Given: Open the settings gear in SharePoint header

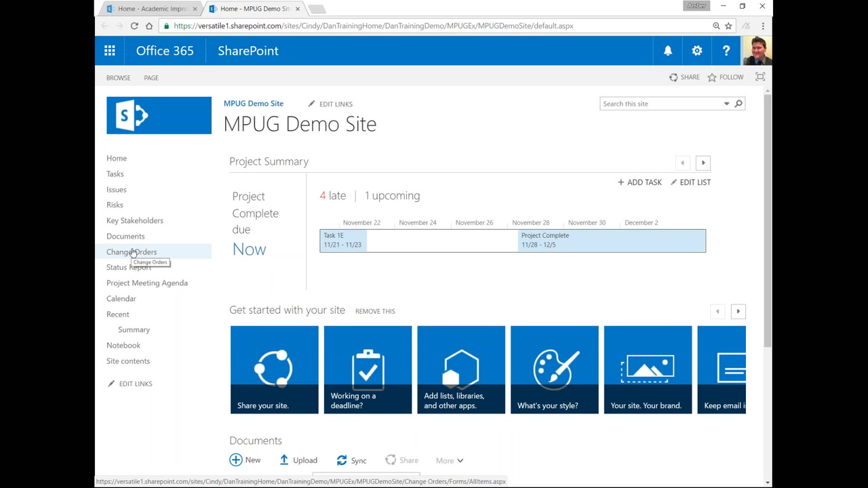Looking at the screenshot, I should [x=697, y=51].
